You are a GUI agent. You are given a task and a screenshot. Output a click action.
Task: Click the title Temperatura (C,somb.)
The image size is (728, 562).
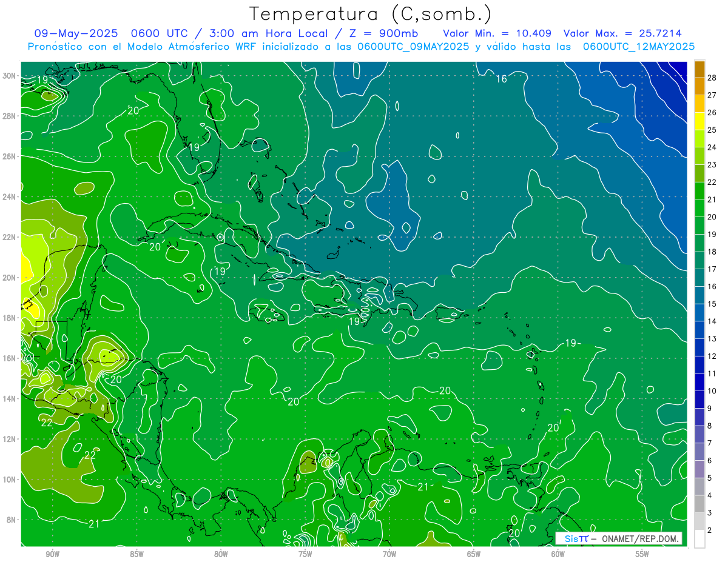(371, 14)
